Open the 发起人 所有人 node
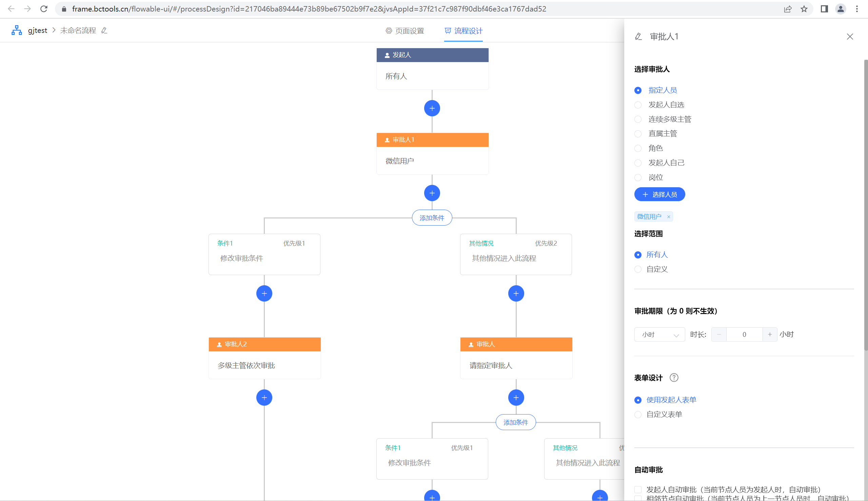 432,69
